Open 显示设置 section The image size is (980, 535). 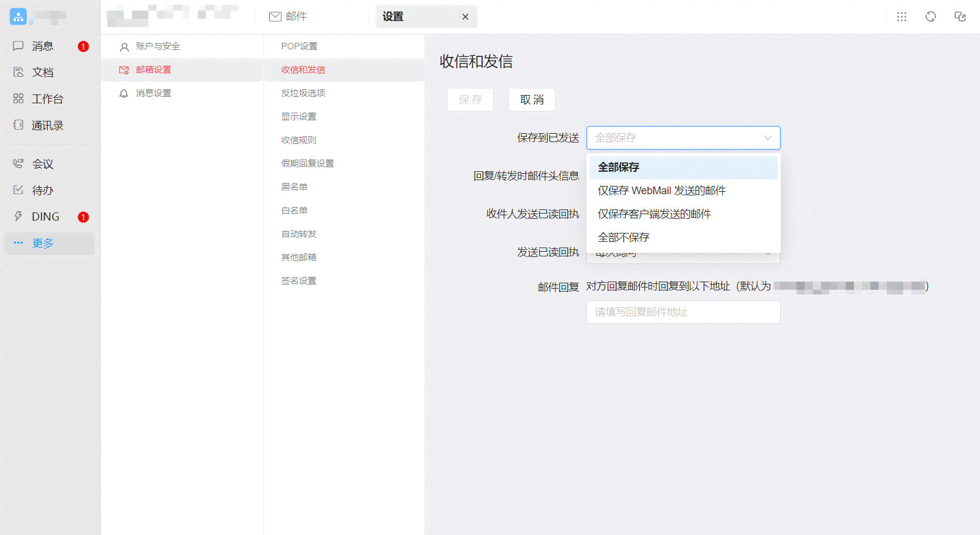pyautogui.click(x=344, y=117)
